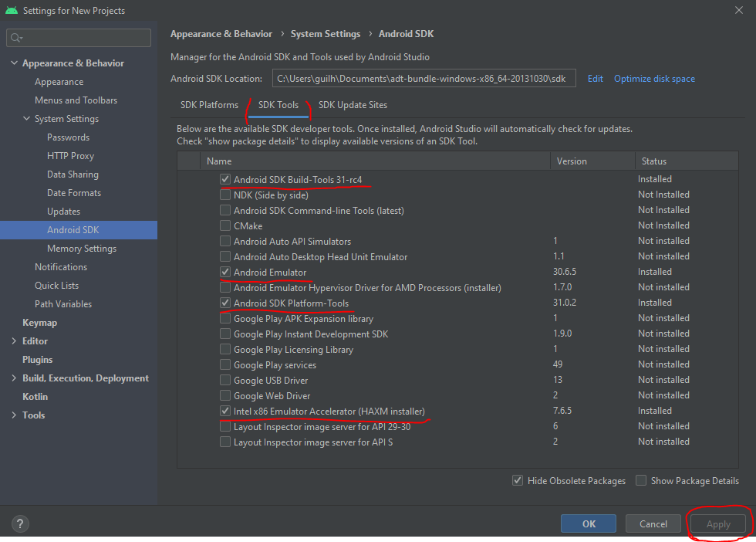
Task: Click the Apply button
Action: (718, 523)
